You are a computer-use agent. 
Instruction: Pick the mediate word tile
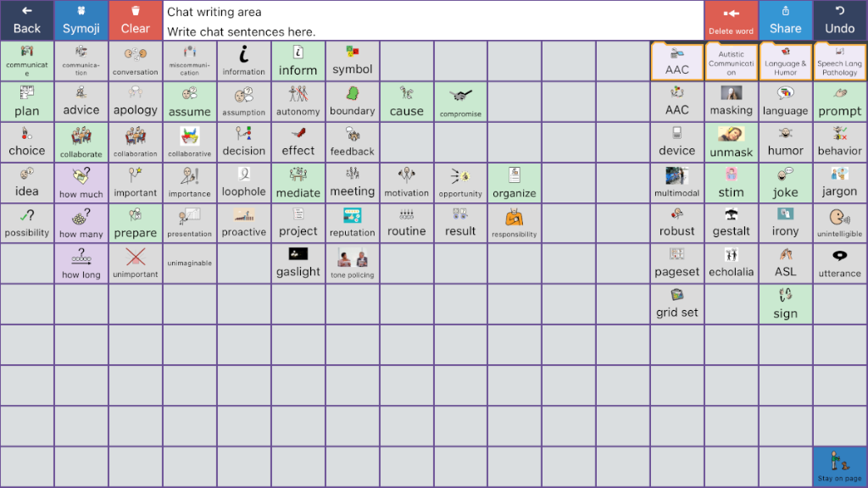[298, 183]
